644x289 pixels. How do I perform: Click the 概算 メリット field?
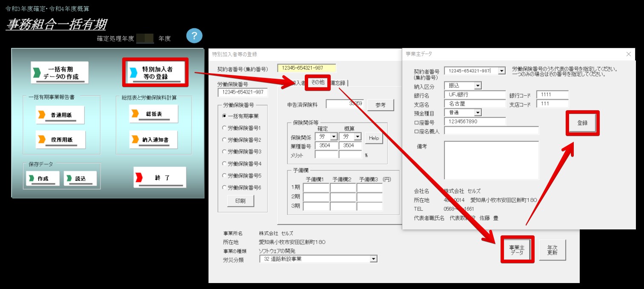[x=350, y=155]
